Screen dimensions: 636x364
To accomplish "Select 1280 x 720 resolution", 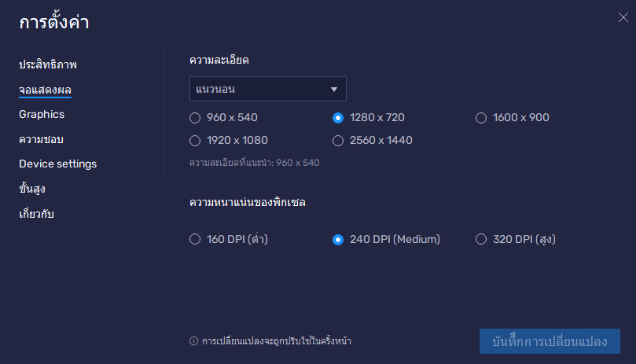I will click(338, 118).
